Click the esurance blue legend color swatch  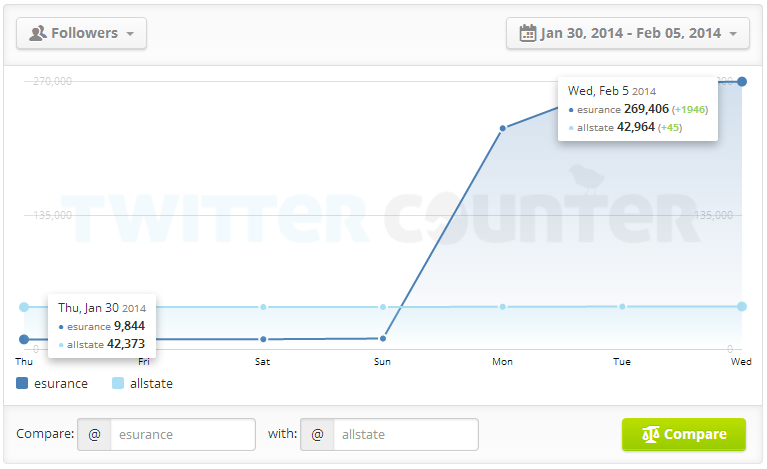[x=22, y=383]
